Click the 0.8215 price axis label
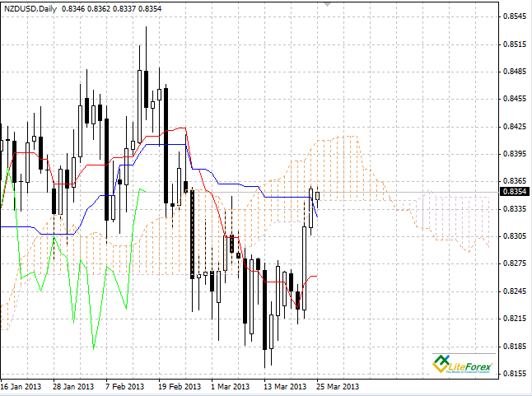The height and width of the screenshot is (396, 532). [515, 319]
